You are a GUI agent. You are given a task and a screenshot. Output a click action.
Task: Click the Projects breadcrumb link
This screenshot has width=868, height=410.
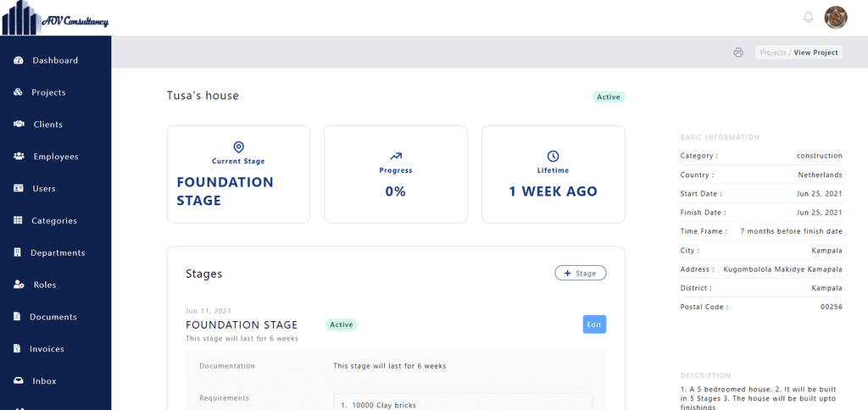pos(773,53)
